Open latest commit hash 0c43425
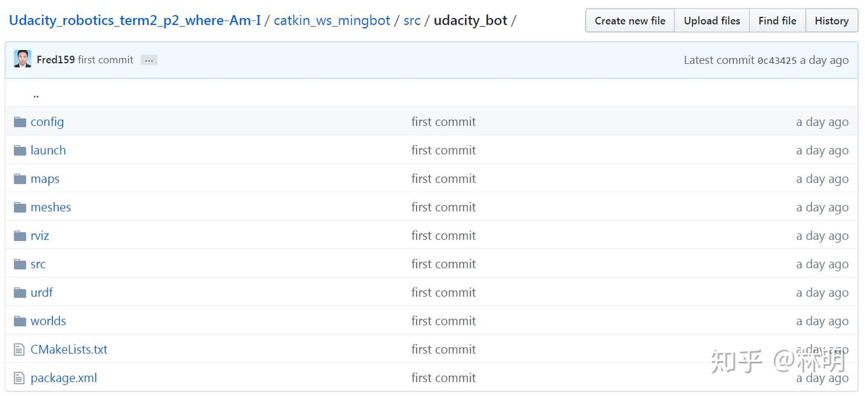Image resolution: width=868 pixels, height=396 pixels. click(777, 60)
